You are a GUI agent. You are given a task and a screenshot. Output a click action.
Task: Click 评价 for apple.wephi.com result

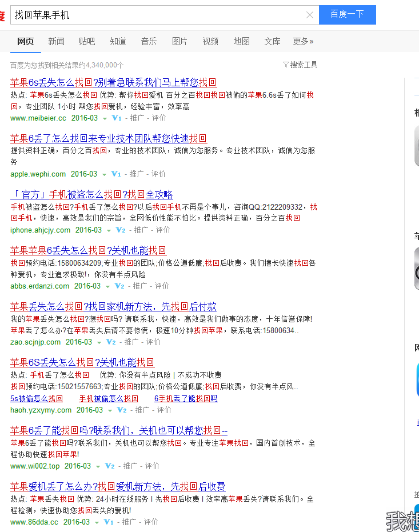[158, 174]
